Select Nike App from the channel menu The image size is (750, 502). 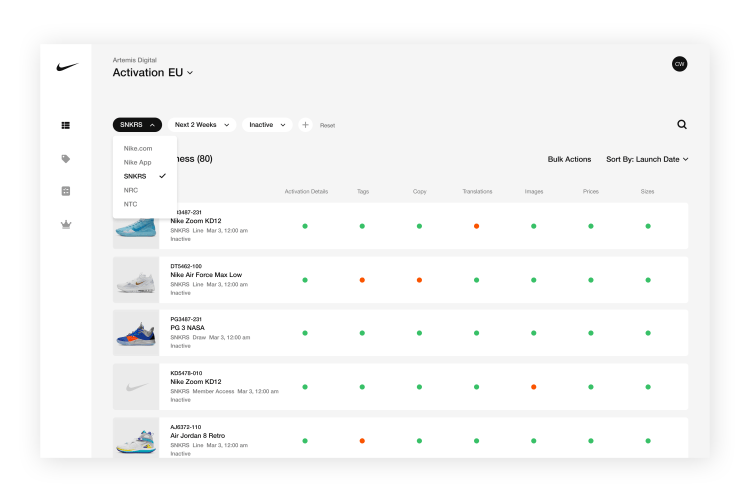[138, 163]
